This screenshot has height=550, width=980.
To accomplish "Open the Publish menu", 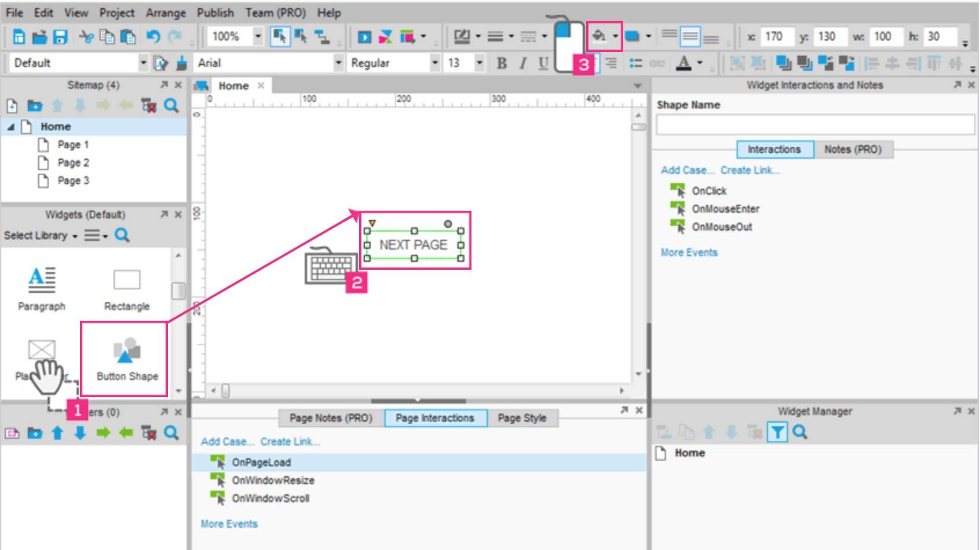I will pyautogui.click(x=215, y=13).
